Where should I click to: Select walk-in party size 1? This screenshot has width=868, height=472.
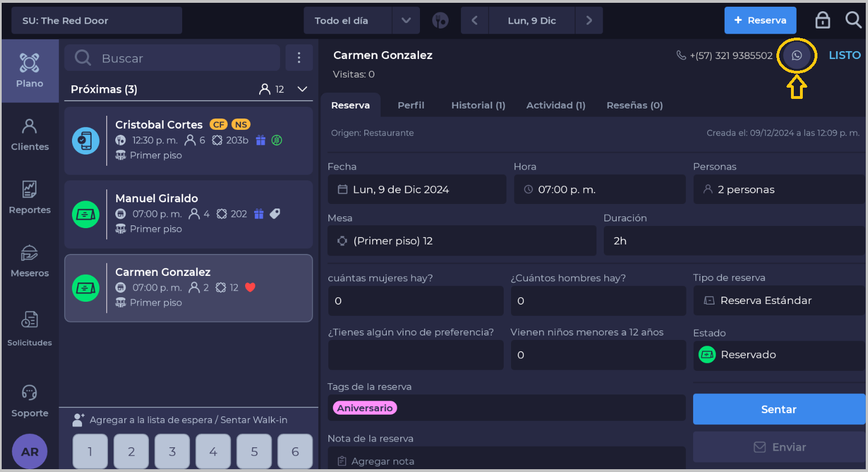pyautogui.click(x=90, y=451)
